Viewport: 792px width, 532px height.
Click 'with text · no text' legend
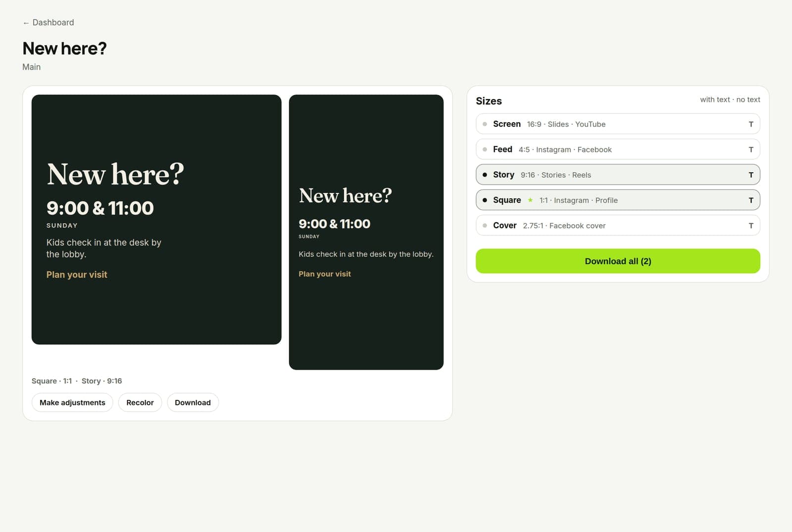click(x=730, y=99)
